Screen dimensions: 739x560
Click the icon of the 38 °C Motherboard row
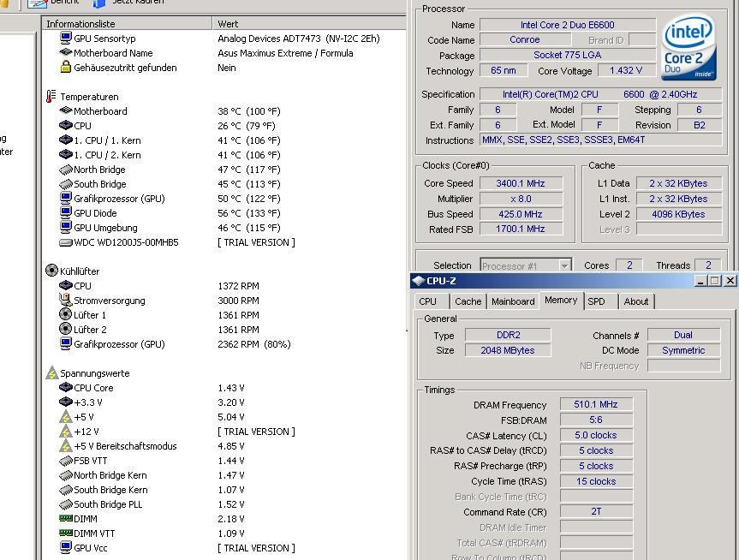66,110
